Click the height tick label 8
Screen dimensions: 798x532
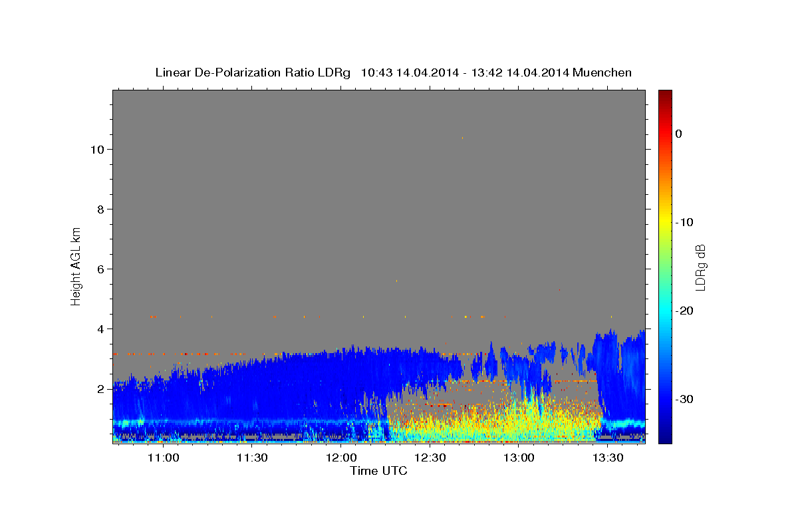click(100, 209)
